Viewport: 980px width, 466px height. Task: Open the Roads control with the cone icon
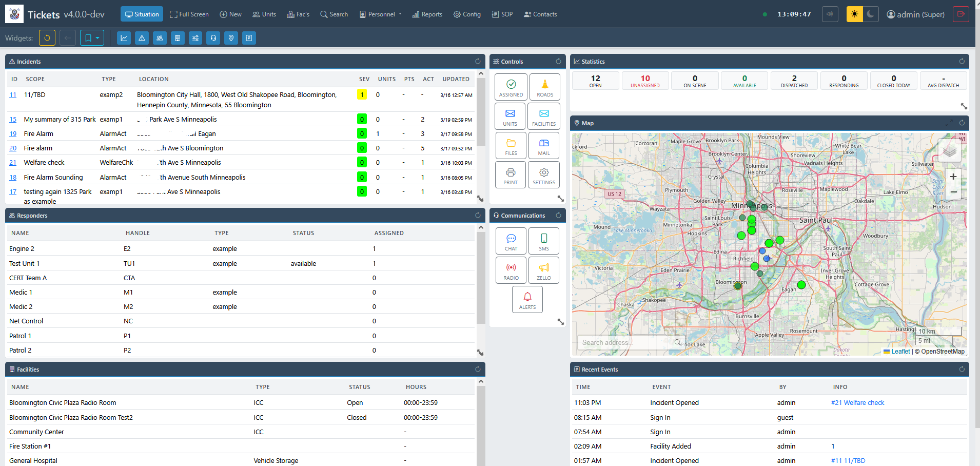(544, 87)
